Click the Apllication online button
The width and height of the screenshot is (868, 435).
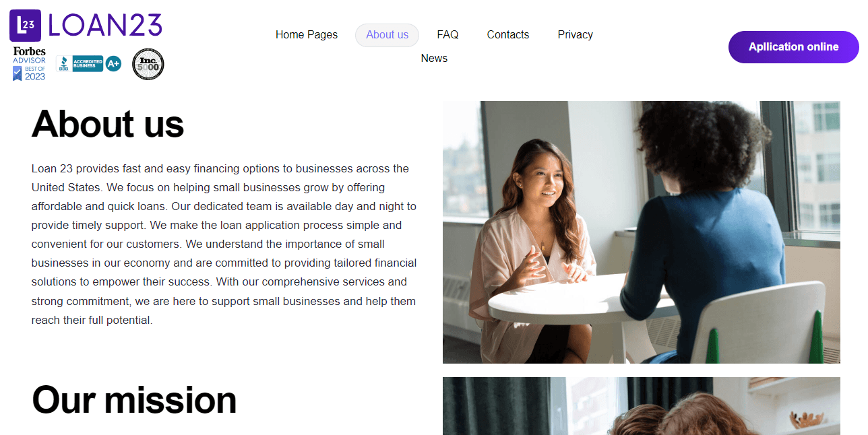point(794,47)
